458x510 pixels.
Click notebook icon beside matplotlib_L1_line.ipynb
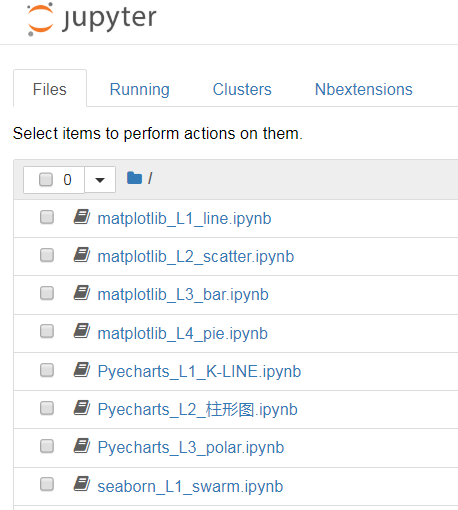82,217
